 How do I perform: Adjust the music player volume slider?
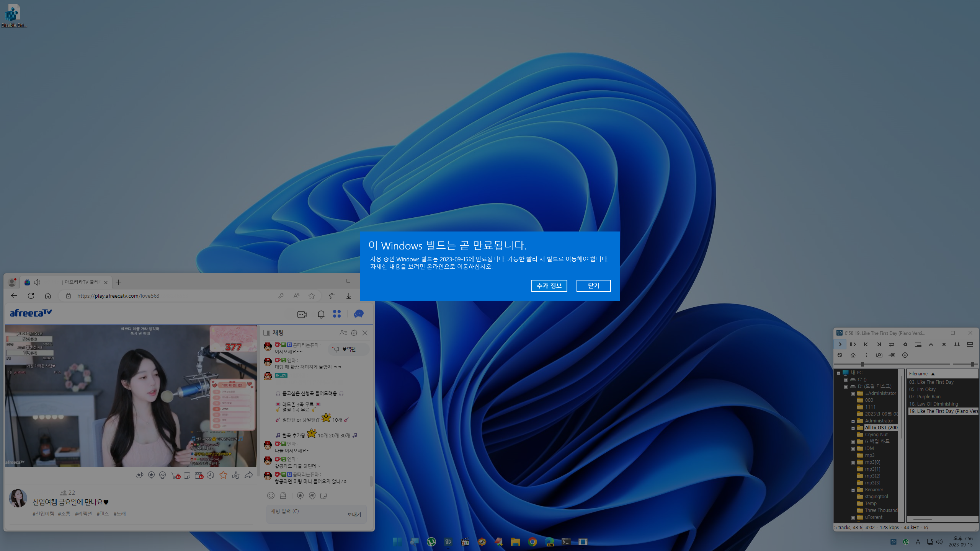[972, 364]
